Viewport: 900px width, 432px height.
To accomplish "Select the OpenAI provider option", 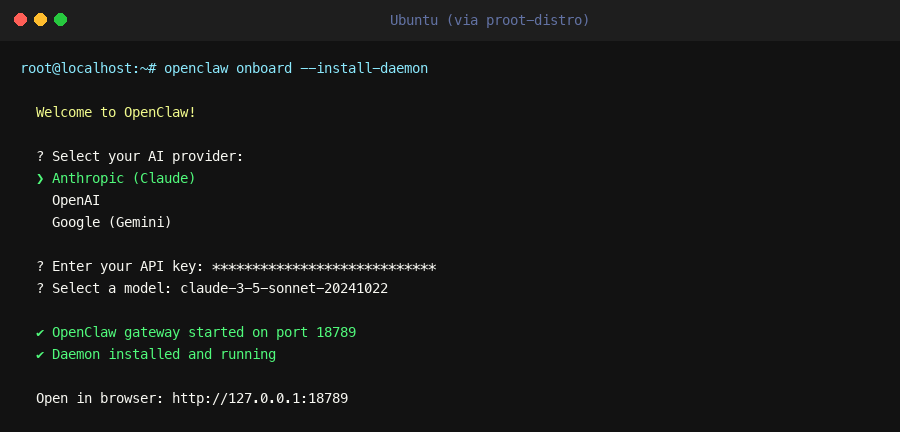I will click(76, 200).
